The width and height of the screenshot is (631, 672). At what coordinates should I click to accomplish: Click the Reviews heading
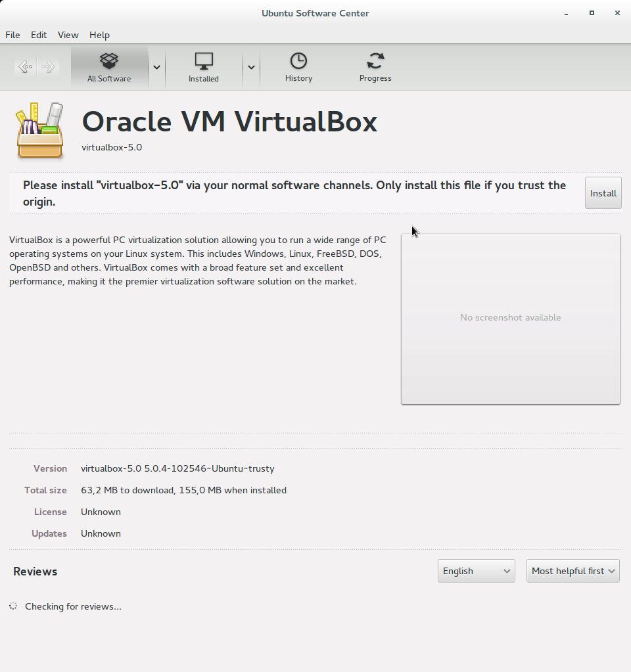35,571
